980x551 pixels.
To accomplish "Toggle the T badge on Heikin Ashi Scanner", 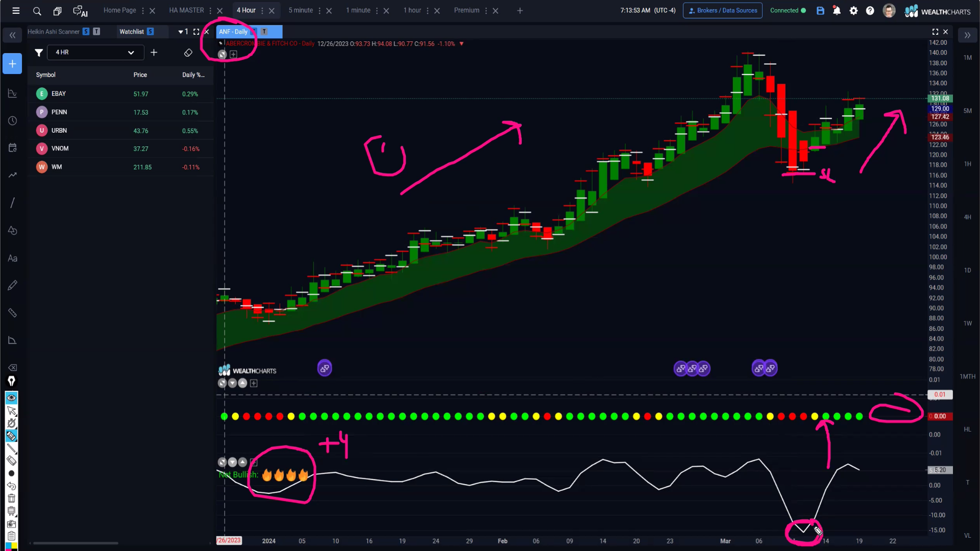I will [x=96, y=32].
